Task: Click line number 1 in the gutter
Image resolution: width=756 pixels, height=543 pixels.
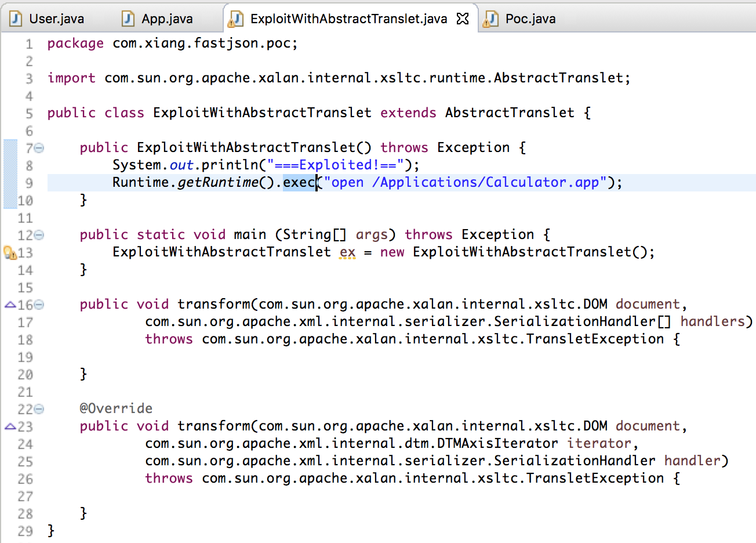Action: [29, 44]
